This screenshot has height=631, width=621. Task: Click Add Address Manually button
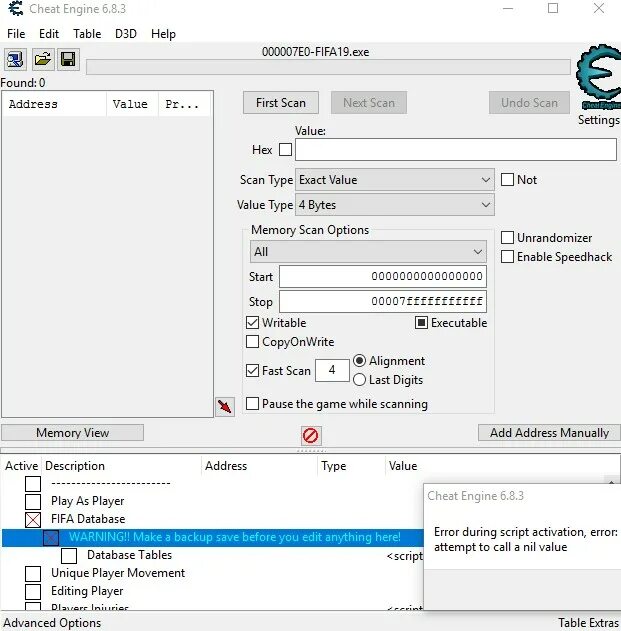[x=549, y=433]
